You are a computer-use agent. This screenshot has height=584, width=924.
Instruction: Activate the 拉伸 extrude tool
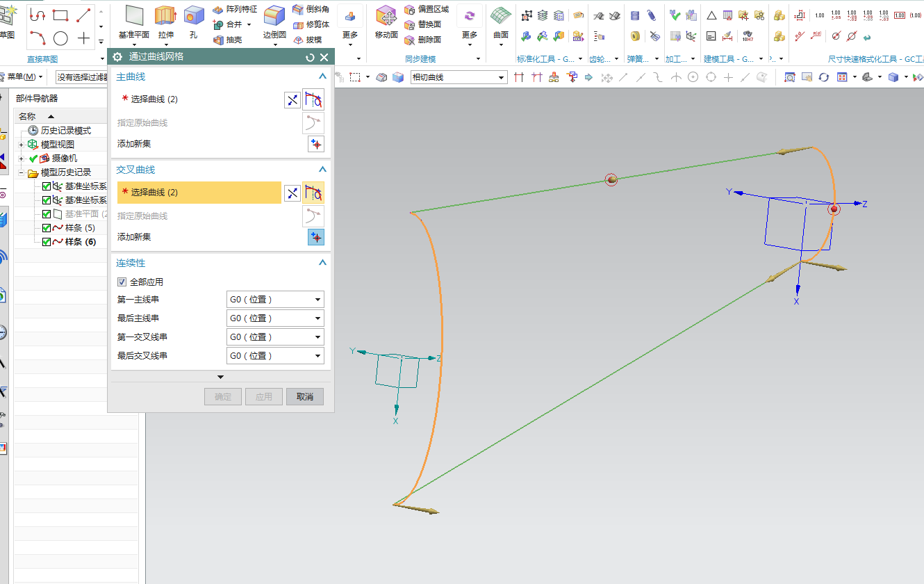tap(165, 22)
